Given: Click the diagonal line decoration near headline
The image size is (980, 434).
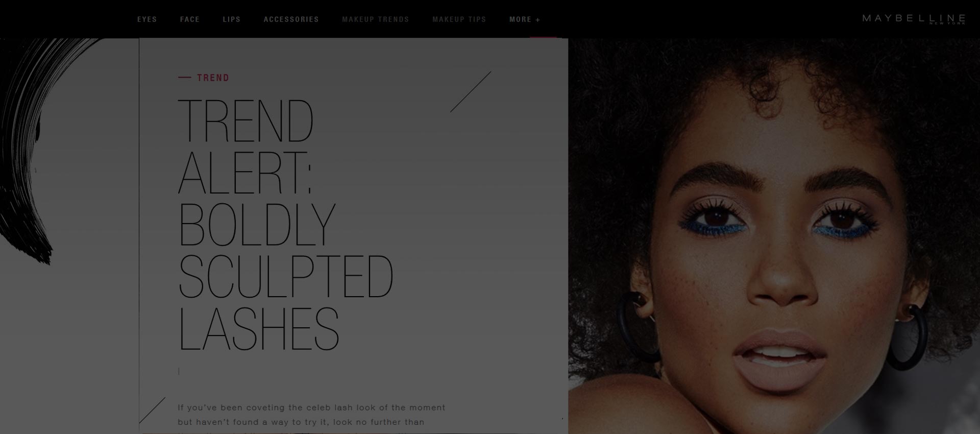Looking at the screenshot, I should point(471,91).
